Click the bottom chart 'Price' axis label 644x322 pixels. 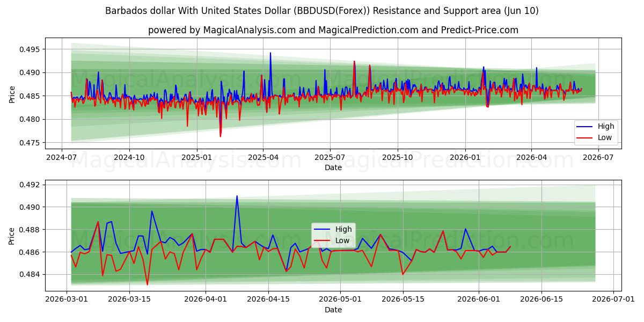pyautogui.click(x=12, y=235)
